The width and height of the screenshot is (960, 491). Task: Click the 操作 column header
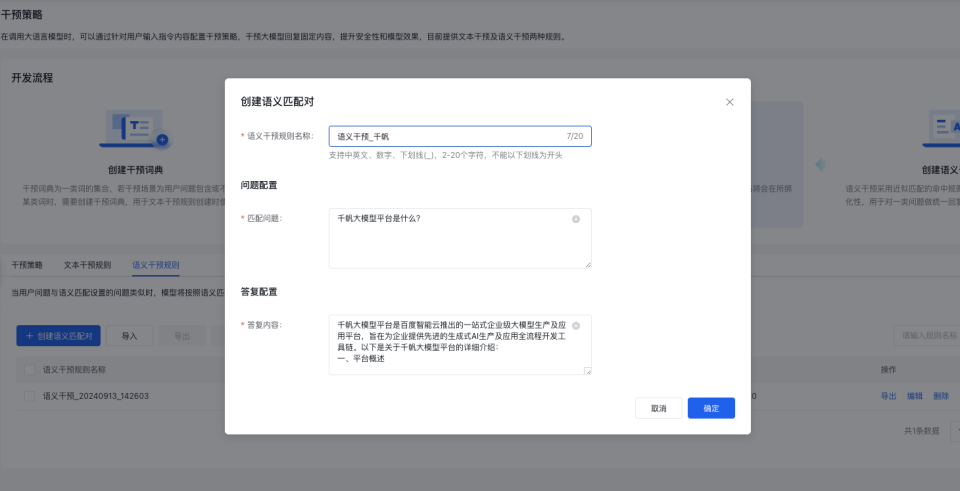coord(888,370)
